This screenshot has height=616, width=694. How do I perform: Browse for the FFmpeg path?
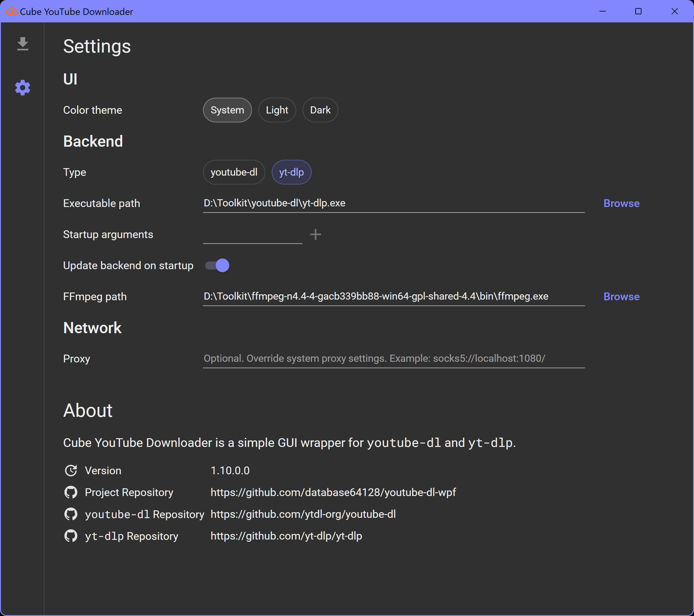621,297
